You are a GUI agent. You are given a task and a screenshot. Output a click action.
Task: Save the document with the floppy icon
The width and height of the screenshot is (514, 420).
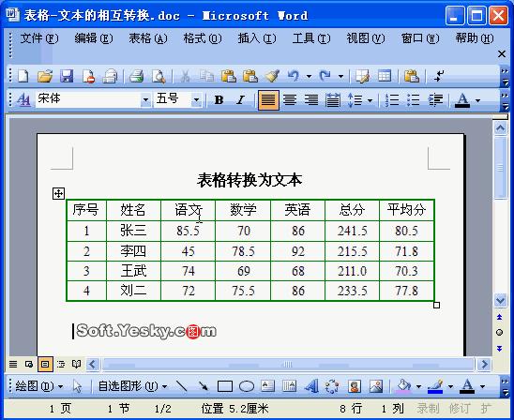tap(67, 76)
